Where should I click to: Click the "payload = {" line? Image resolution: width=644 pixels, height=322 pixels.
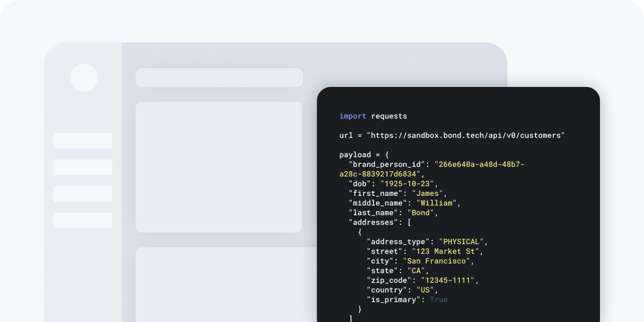coord(364,155)
